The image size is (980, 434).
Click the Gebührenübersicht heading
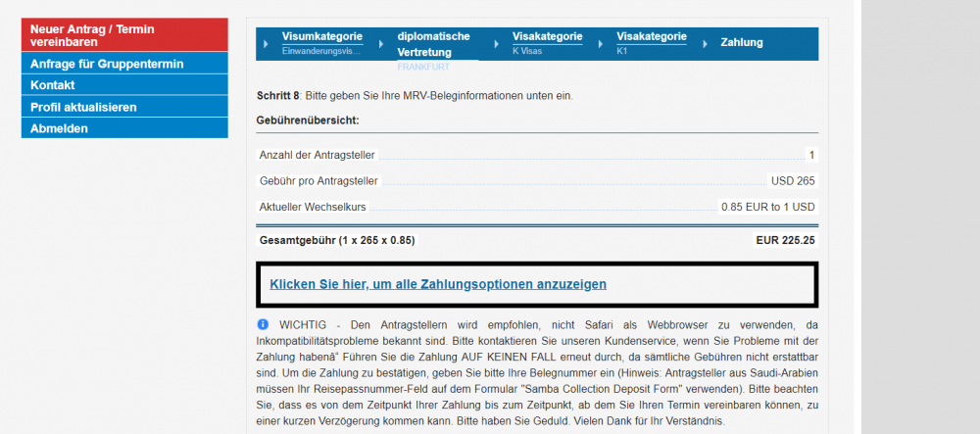[x=309, y=120]
